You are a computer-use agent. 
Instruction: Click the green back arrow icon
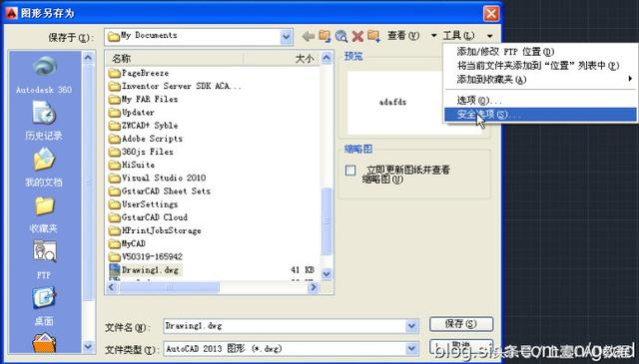(309, 37)
